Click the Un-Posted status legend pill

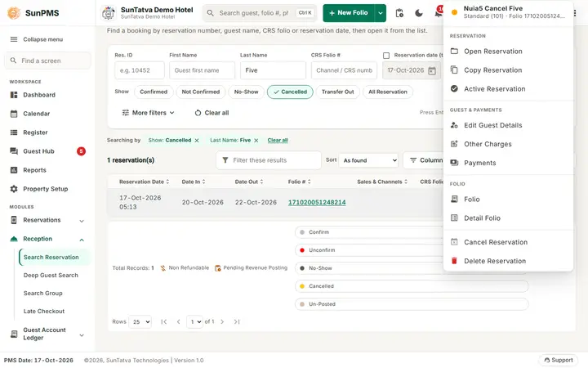412,304
